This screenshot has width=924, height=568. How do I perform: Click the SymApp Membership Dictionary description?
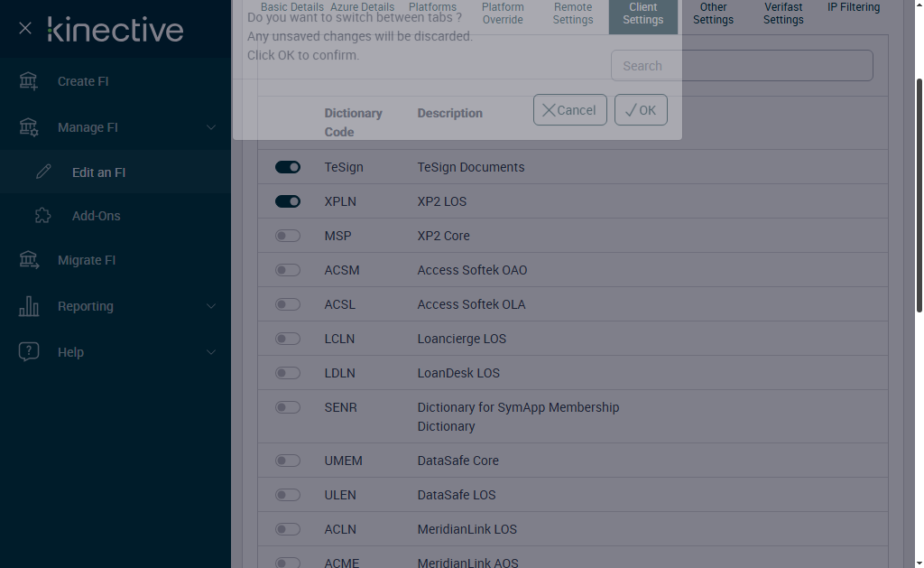518,416
